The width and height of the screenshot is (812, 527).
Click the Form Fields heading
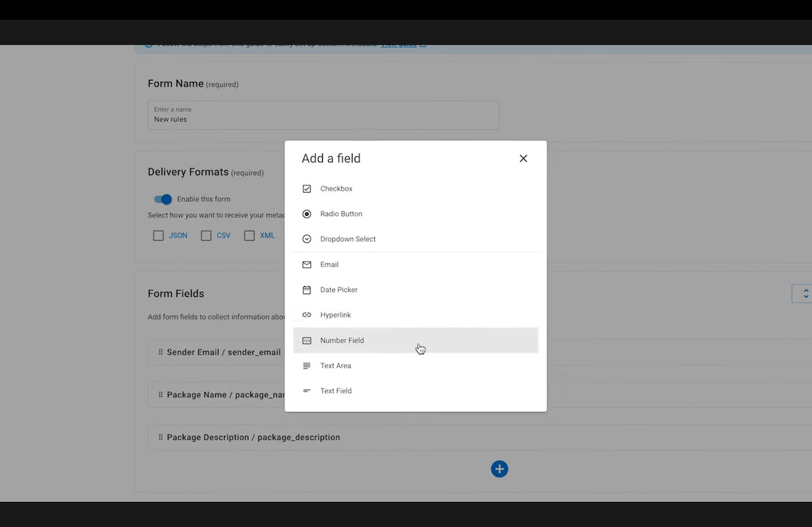[176, 294]
